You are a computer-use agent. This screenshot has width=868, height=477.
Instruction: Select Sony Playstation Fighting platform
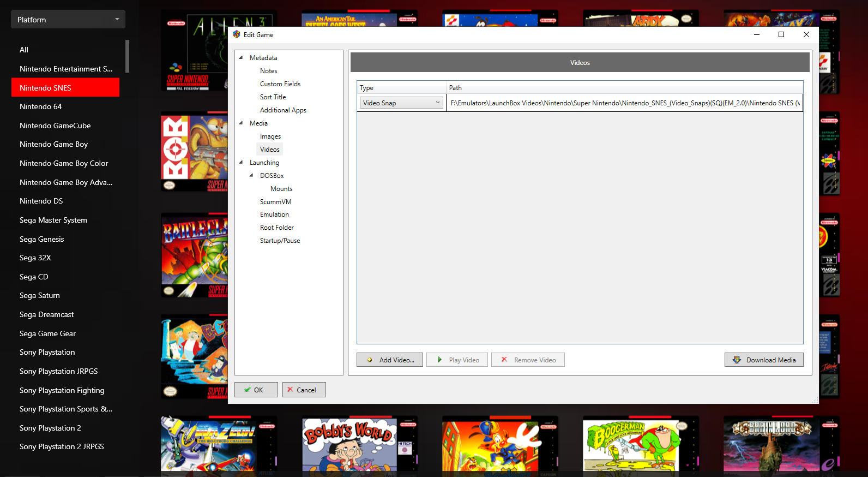pyautogui.click(x=65, y=390)
